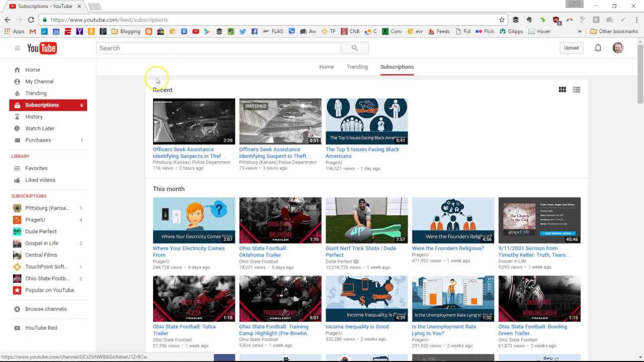Click the search magnifier button
644x362 pixels.
pos(355,48)
